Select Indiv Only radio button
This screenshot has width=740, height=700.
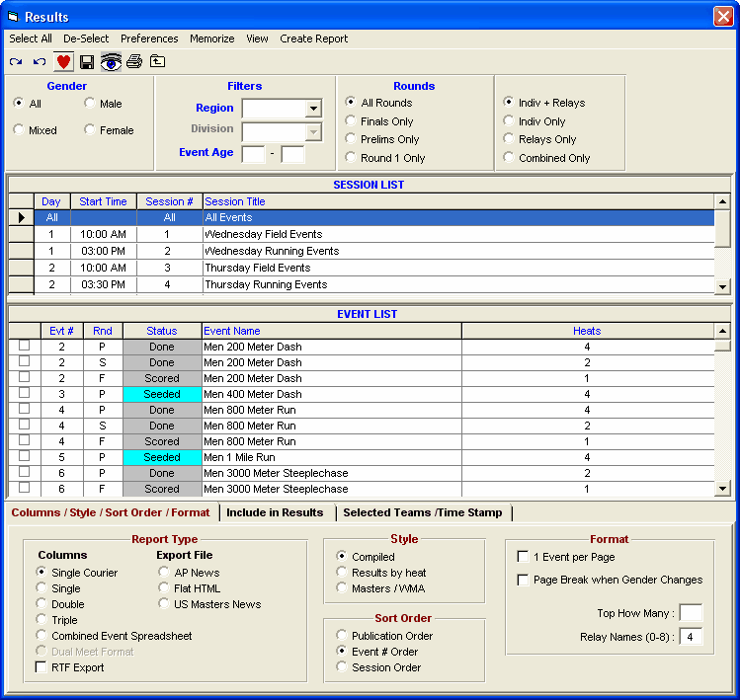coord(508,120)
